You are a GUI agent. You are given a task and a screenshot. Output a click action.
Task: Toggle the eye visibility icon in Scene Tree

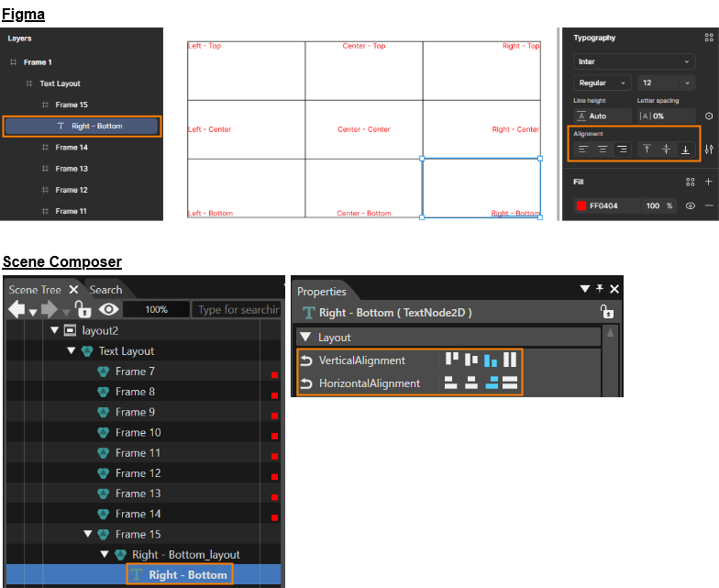pyautogui.click(x=108, y=309)
